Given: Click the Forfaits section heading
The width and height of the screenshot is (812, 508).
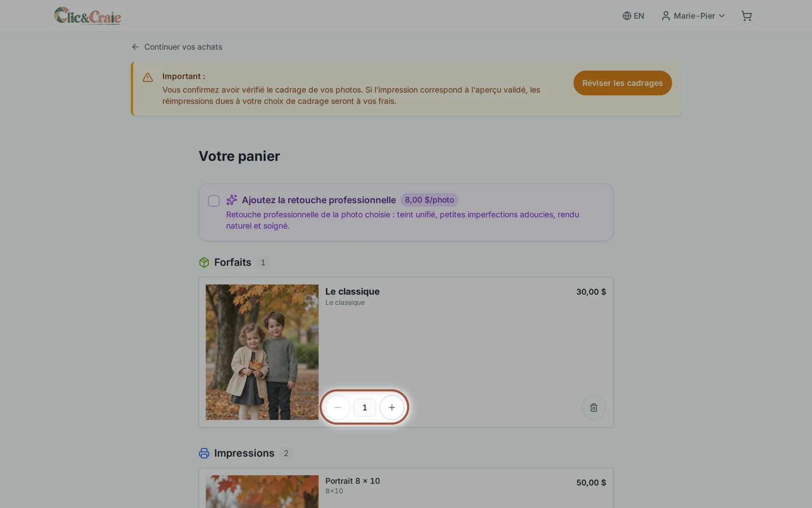Looking at the screenshot, I should 233,262.
